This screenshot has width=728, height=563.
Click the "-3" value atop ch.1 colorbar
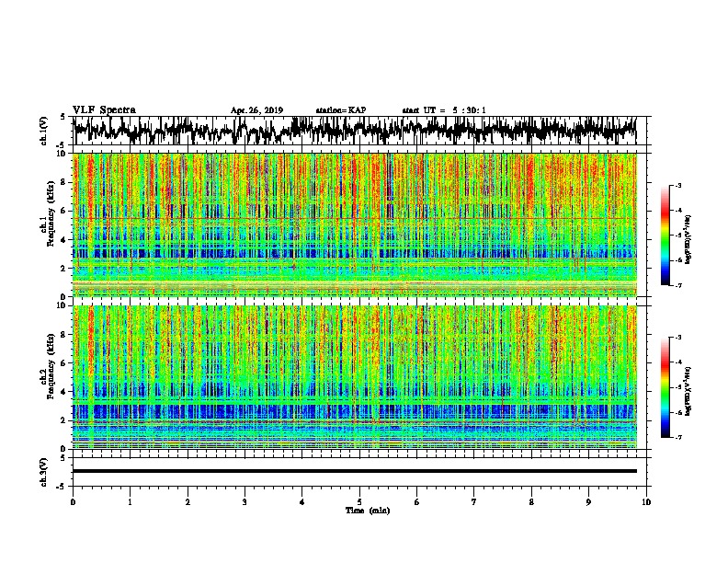[677, 186]
